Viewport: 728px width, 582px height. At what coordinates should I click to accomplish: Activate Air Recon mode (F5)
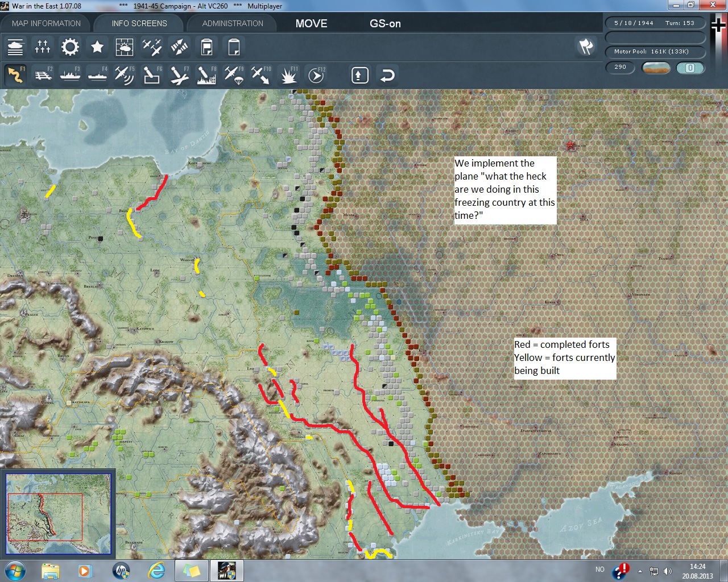(x=124, y=75)
